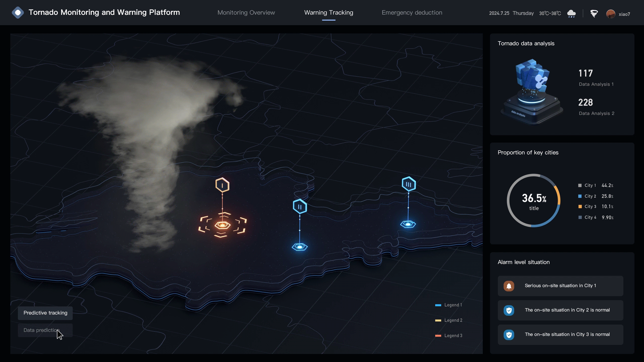The image size is (644, 362).
Task: Click the yellow Legend 2 swatch
Action: (438, 321)
